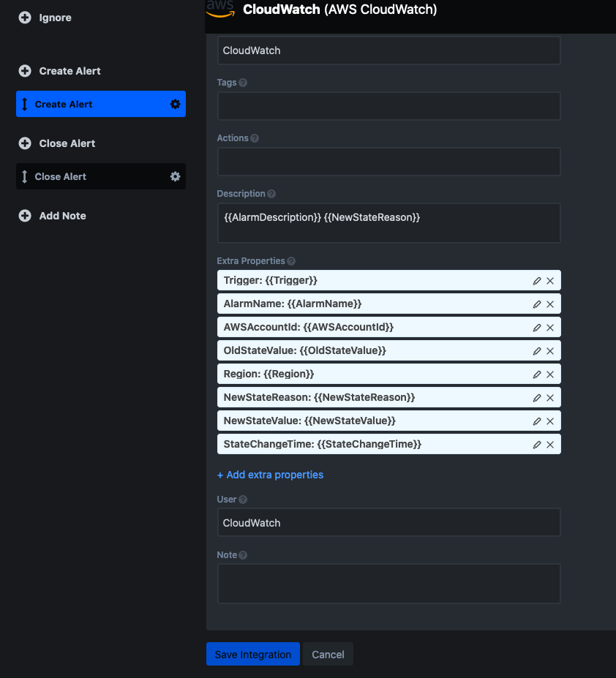Remove the StateChangeTime extra property

[550, 444]
